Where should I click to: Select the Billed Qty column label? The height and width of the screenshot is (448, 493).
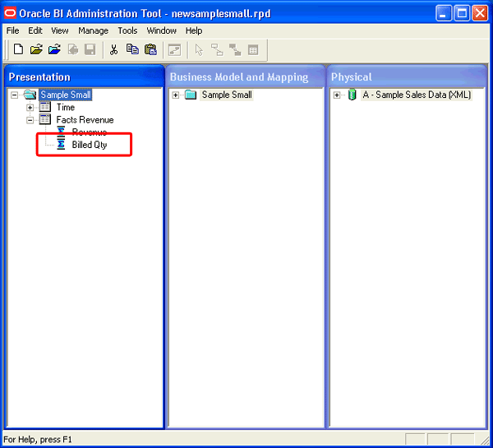pyautogui.click(x=90, y=145)
